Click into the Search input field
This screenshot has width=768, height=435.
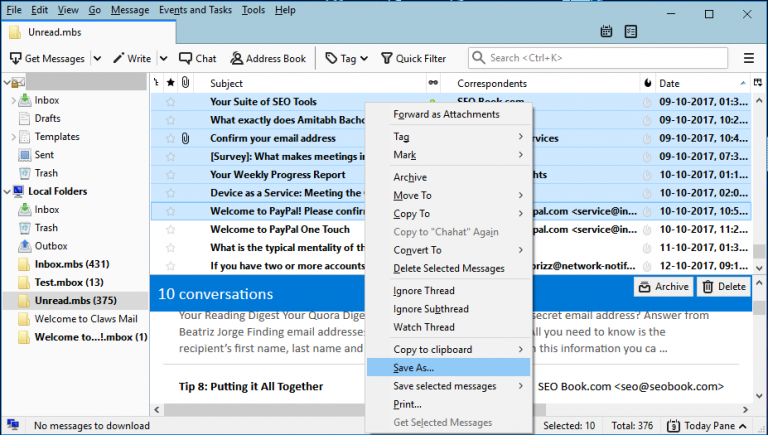pos(600,59)
